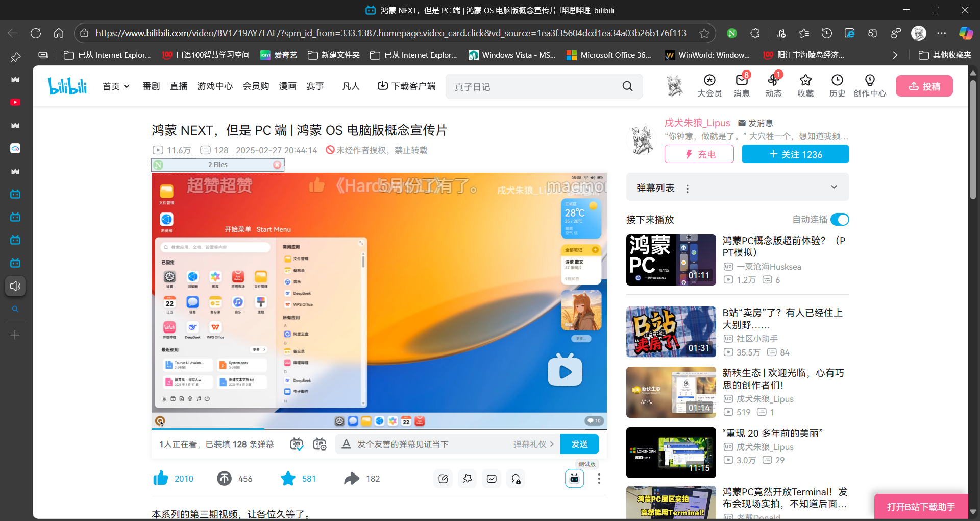Expand bookmarks bar overflow chevron
Image resolution: width=980 pixels, height=521 pixels.
[x=895, y=55]
